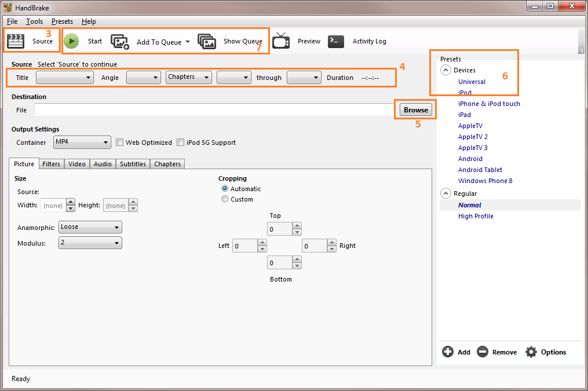Click the Source clapperboard icon
Screen dimensions: 588x391
[16, 41]
